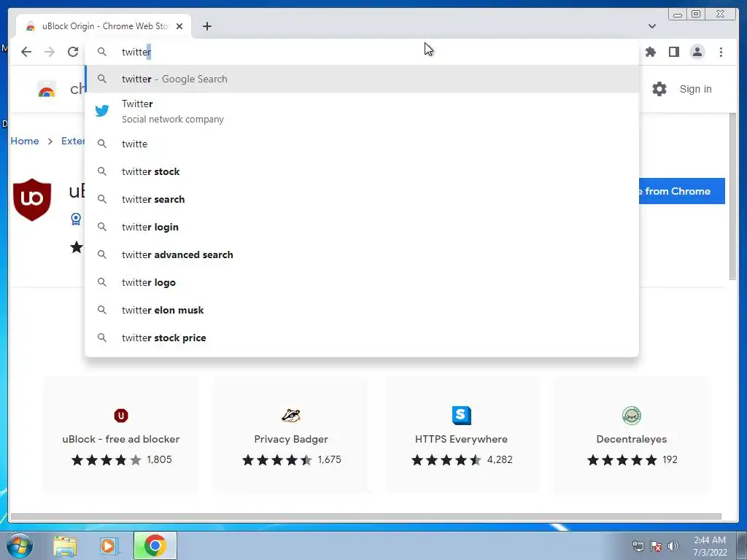The image size is (747, 560).
Task: Click the uBlock red U icon
Action: 121,415
